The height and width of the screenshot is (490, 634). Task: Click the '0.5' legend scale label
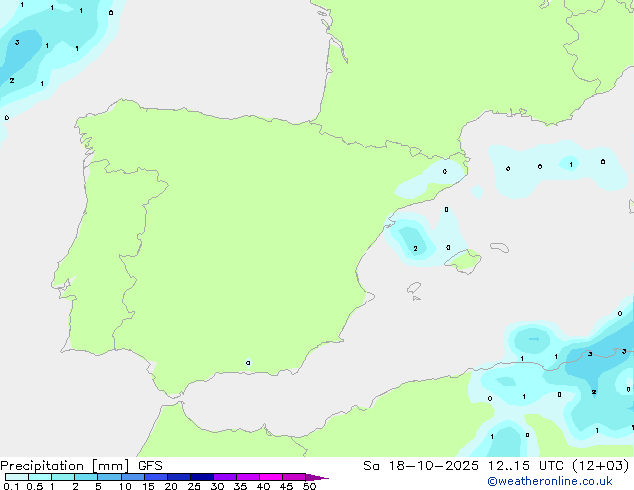click(x=34, y=486)
